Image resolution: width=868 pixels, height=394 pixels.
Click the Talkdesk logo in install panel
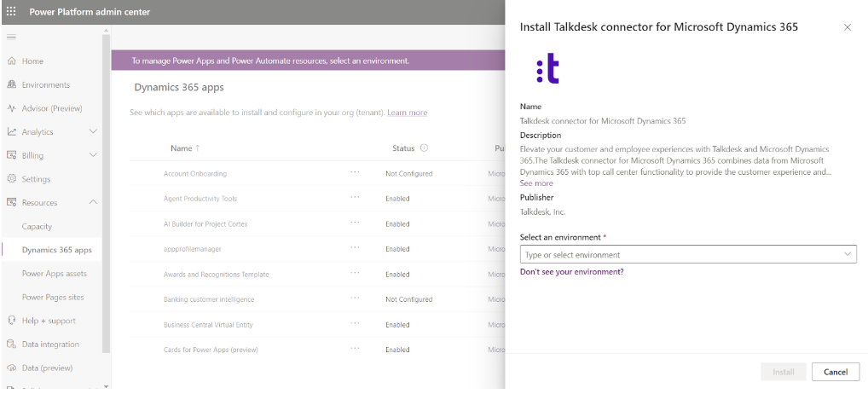point(548,68)
